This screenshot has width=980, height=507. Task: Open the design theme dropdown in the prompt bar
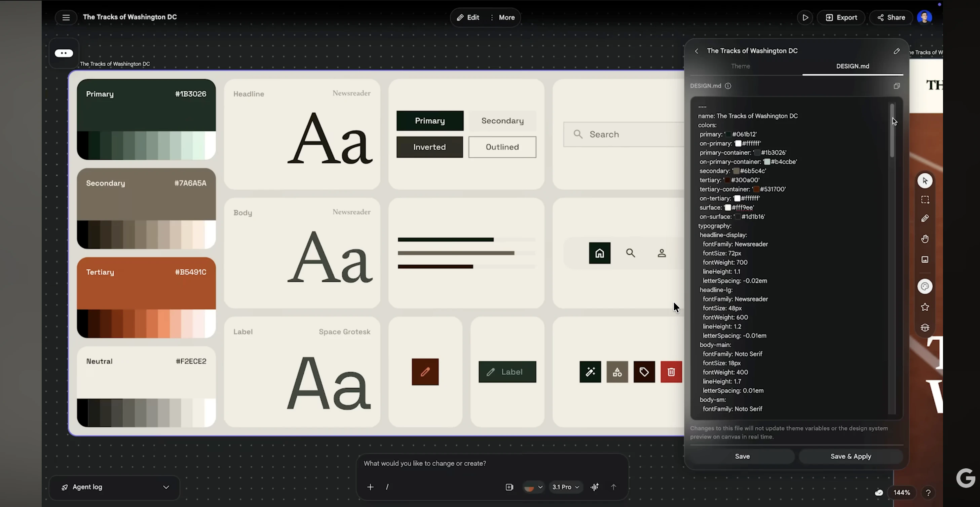pos(533,487)
